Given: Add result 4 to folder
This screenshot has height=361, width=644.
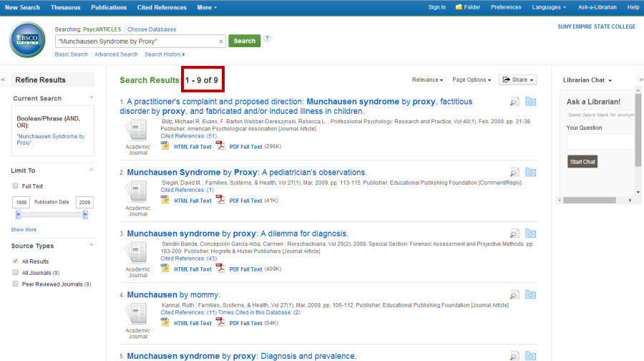Looking at the screenshot, I should pos(530,295).
